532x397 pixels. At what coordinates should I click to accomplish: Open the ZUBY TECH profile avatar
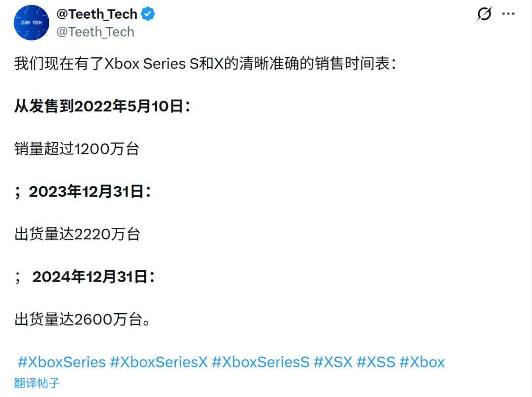(x=32, y=22)
